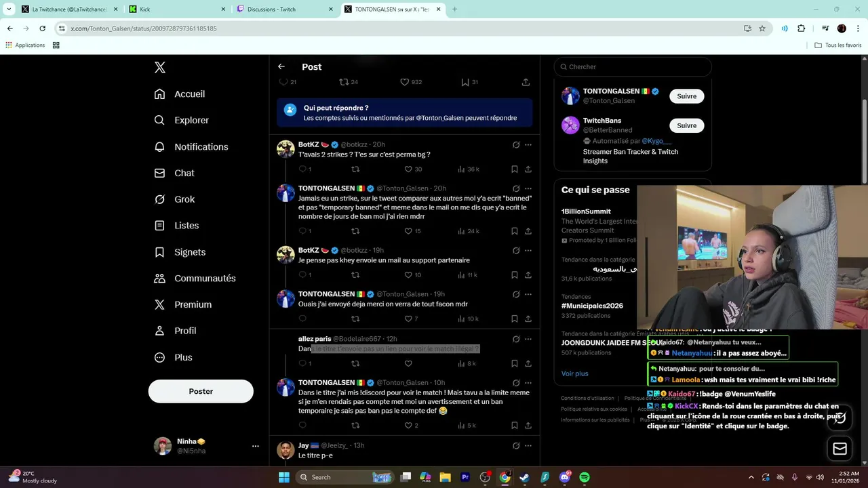This screenshot has width=868, height=488.
Task: Click the Poster button
Action: (x=201, y=391)
